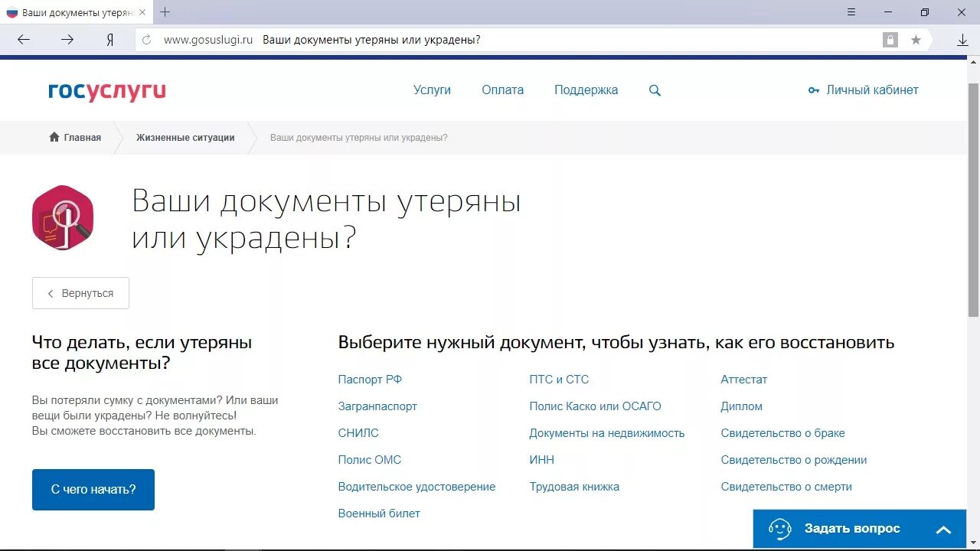Screen dimensions: 980x551
Task: Click the key icon near Личный кабинет
Action: [814, 90]
